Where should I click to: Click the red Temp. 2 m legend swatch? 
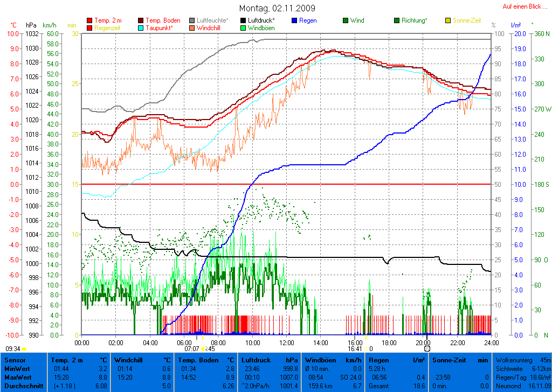(x=89, y=20)
